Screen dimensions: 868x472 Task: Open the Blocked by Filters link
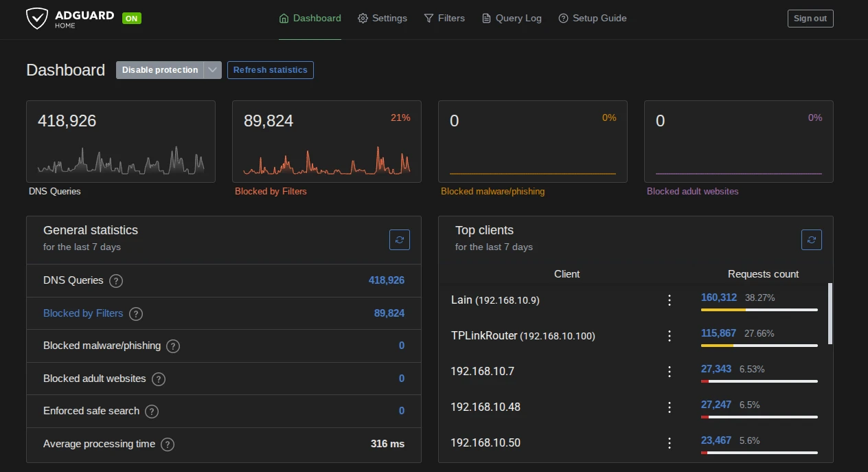[83, 313]
